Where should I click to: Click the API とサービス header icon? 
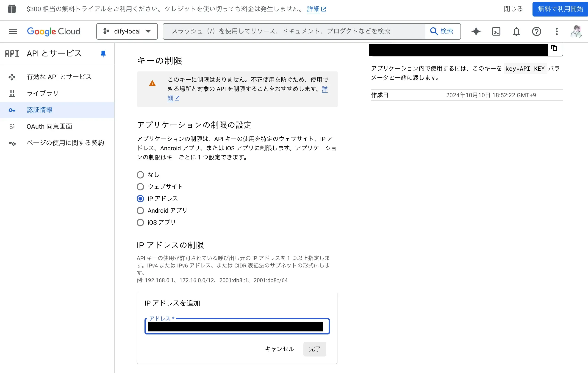(12, 53)
